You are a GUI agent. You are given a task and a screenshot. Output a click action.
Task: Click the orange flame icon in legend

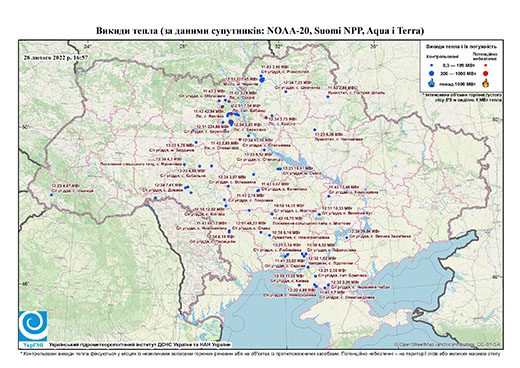point(486,83)
